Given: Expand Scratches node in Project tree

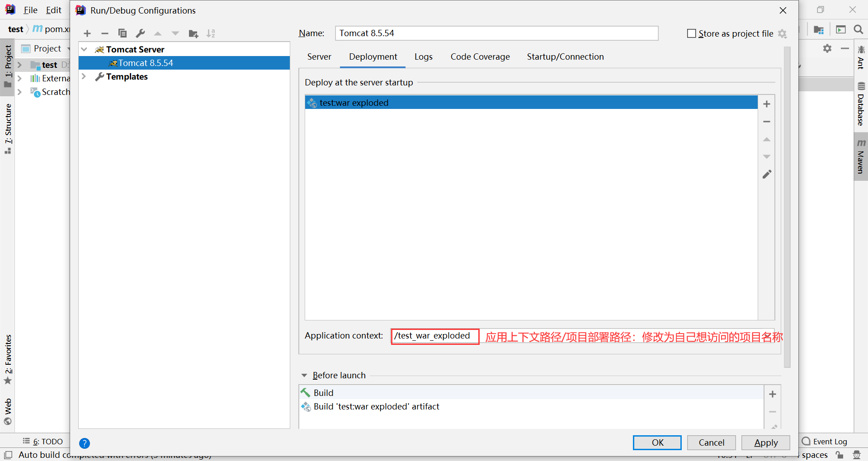Looking at the screenshot, I should pyautogui.click(x=19, y=92).
